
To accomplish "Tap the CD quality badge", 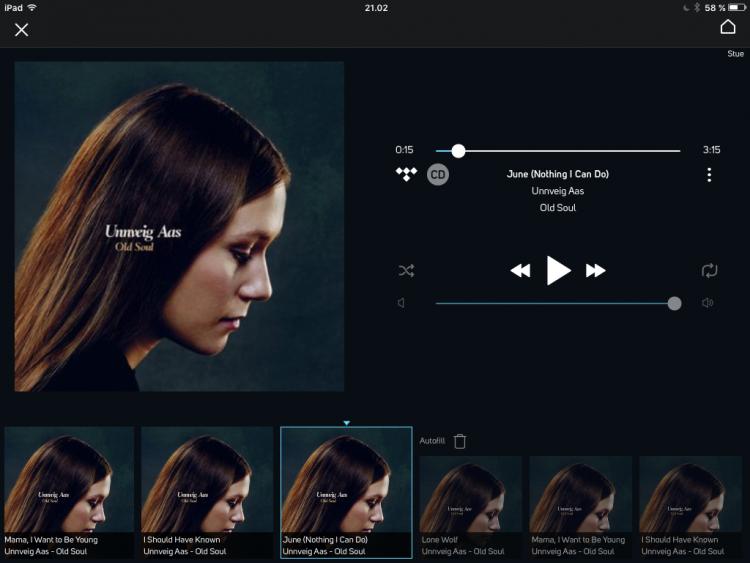I will [x=438, y=175].
